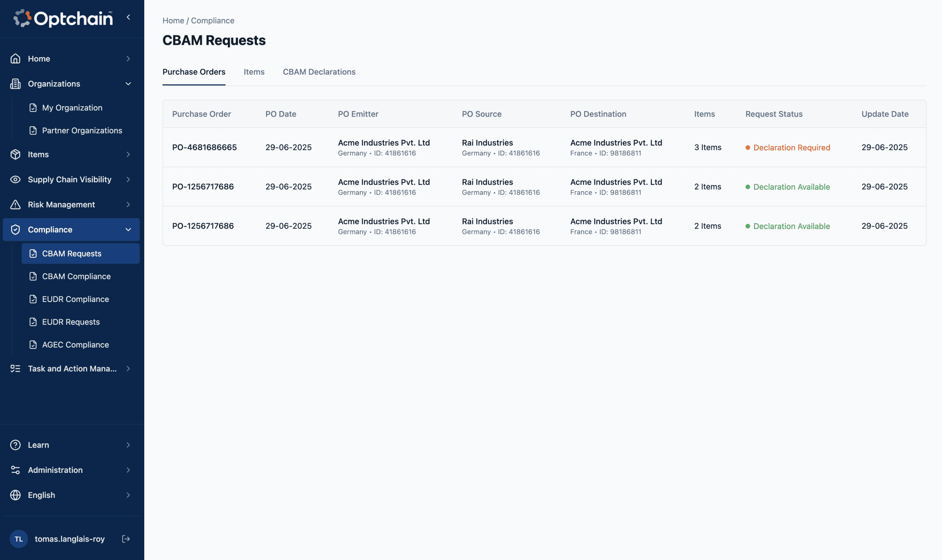The height and width of the screenshot is (560, 942).
Task: Click the logout icon beside tomas.langlais-roy
Action: [126, 539]
